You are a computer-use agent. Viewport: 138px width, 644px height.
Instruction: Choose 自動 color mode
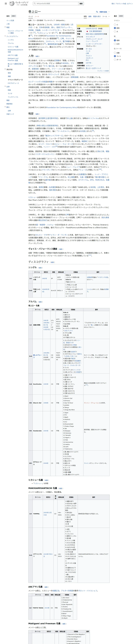click(x=115, y=53)
